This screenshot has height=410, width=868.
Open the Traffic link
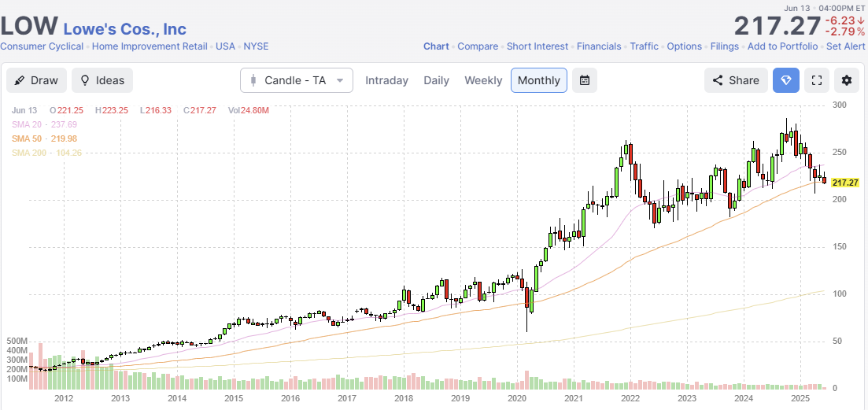pyautogui.click(x=645, y=46)
